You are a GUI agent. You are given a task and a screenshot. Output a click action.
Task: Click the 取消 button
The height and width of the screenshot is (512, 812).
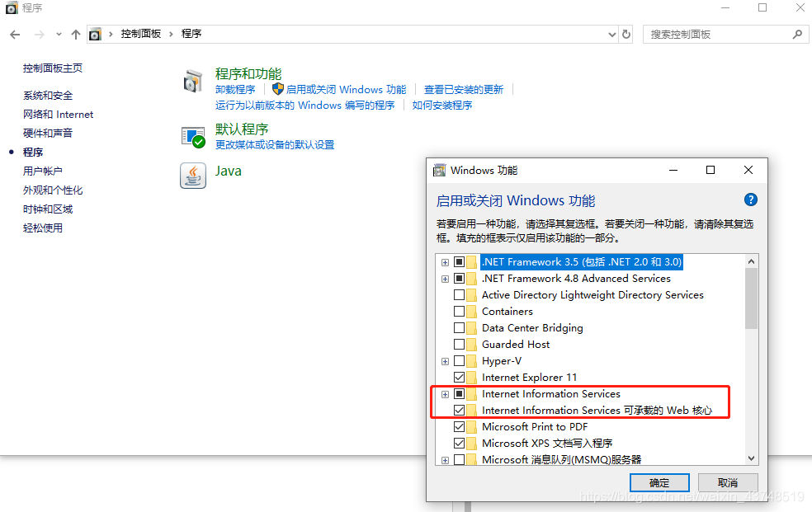[728, 482]
